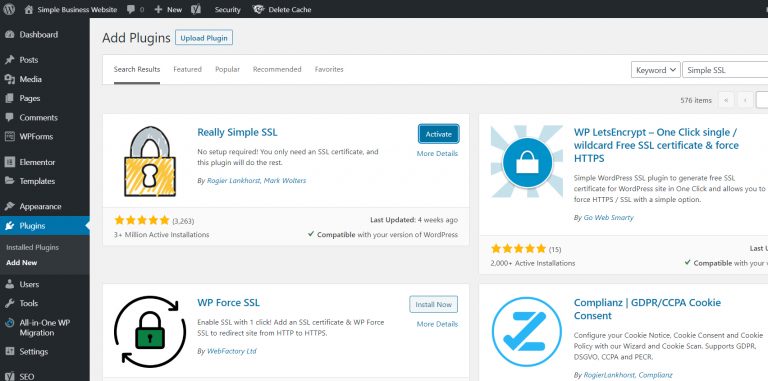The width and height of the screenshot is (768, 381).
Task: Click the Really Simple SSL padlock thumbnail
Action: click(x=149, y=161)
